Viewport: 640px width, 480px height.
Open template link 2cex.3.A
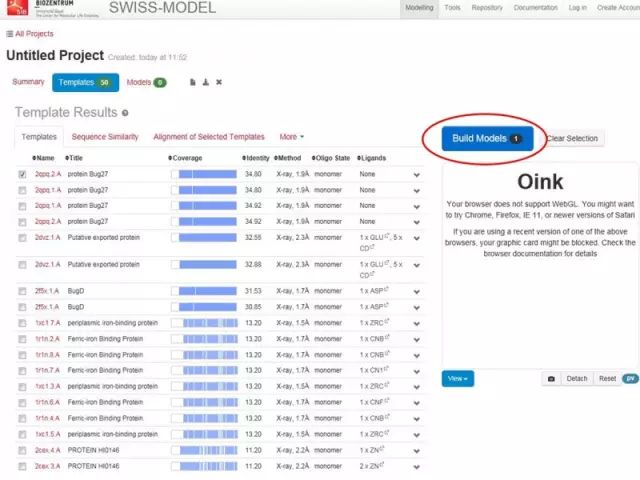48,466
